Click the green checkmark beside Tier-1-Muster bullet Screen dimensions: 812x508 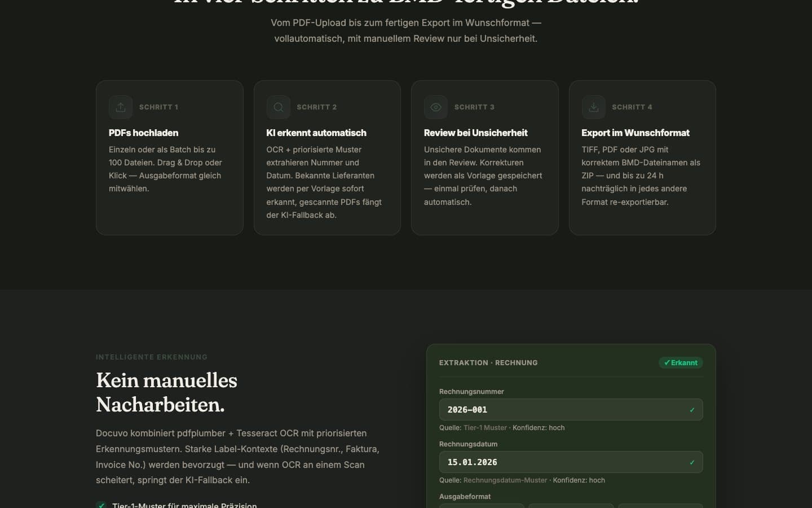[x=101, y=505]
